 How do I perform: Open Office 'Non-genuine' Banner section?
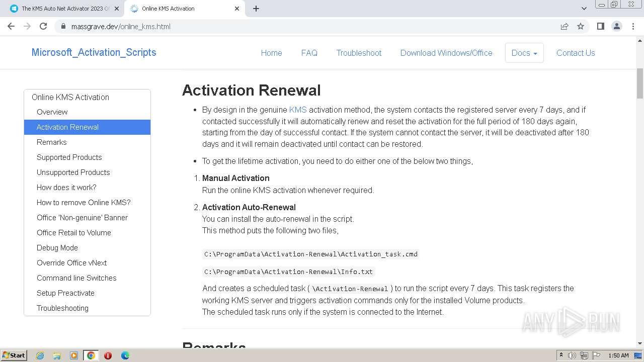point(87,218)
